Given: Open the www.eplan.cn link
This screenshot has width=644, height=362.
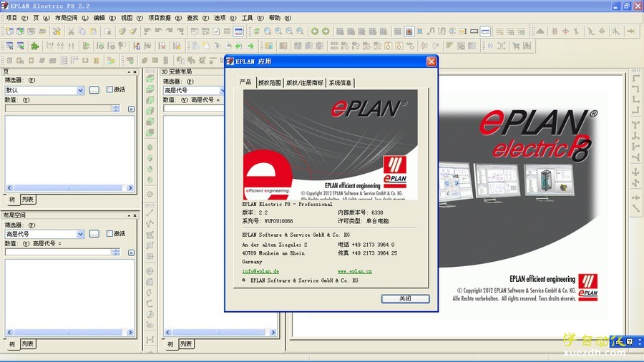Looking at the screenshot, I should point(355,271).
